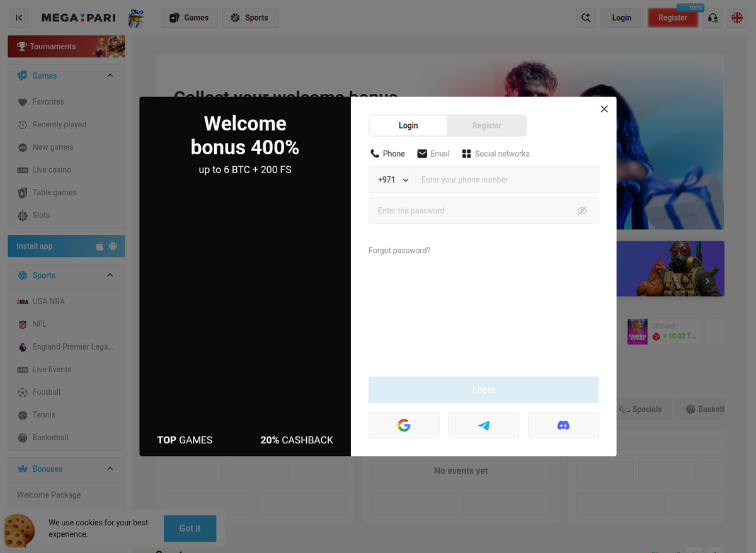The width and height of the screenshot is (756, 553).
Task: Collapse sidebar with the arrow icon
Action: point(19,18)
